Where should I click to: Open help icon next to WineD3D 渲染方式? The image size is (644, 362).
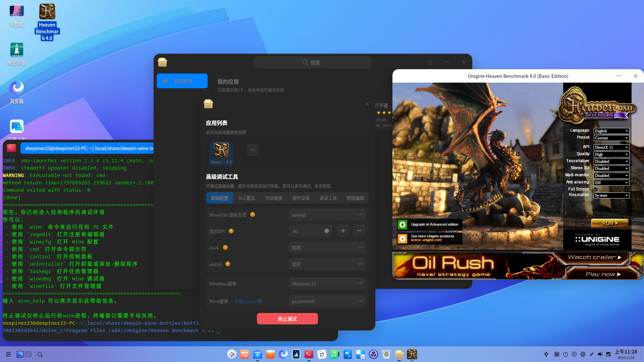pos(253,215)
